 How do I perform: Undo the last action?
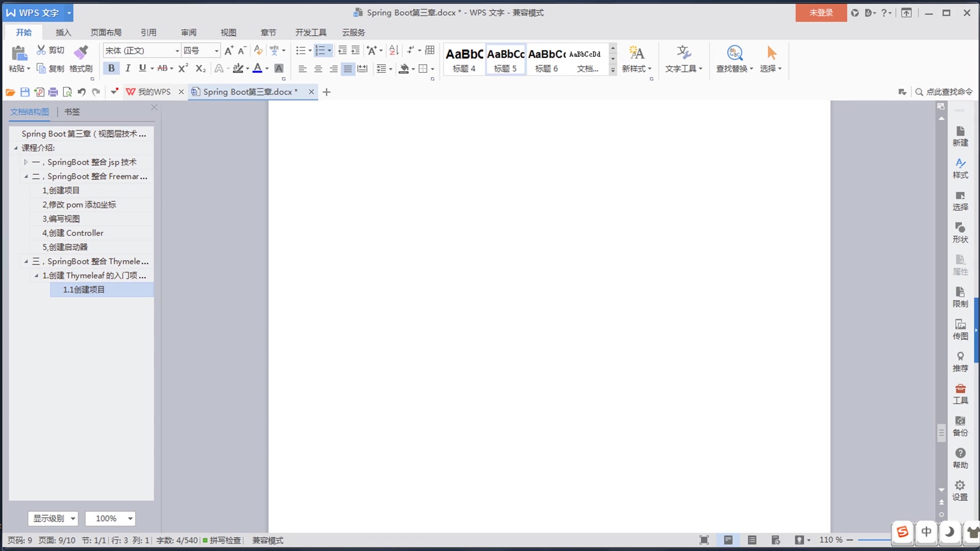(82, 92)
